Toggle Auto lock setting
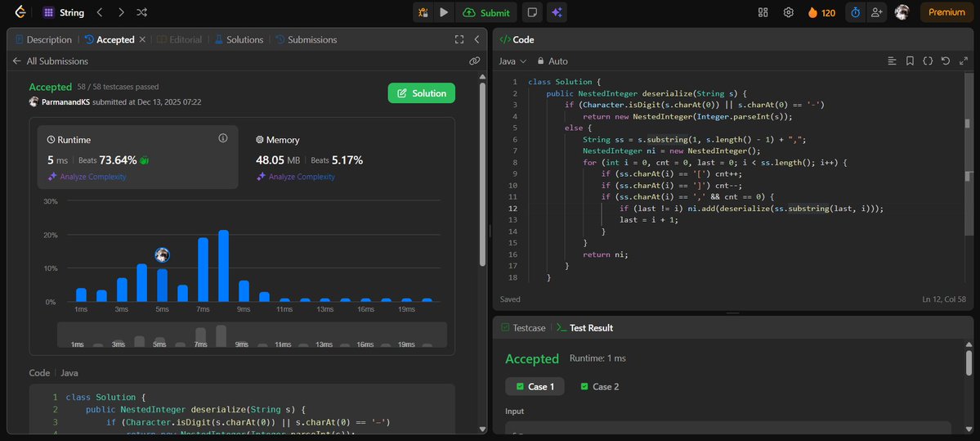Screen dimensions: 980x441 click(x=553, y=61)
